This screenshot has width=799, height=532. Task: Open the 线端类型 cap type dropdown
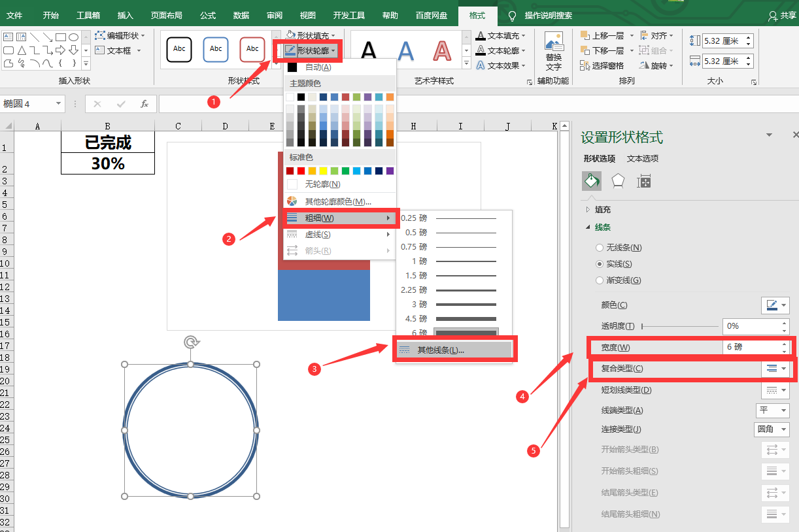click(773, 410)
